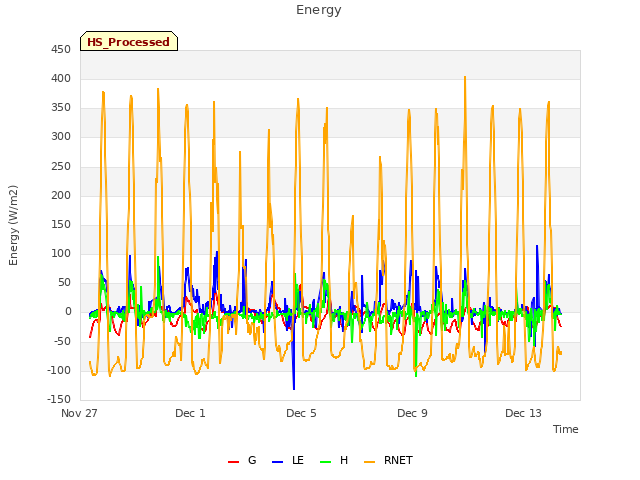The height and width of the screenshot is (480, 640).
Task: Click the 0 y-axis tick label
Action: 68,312
